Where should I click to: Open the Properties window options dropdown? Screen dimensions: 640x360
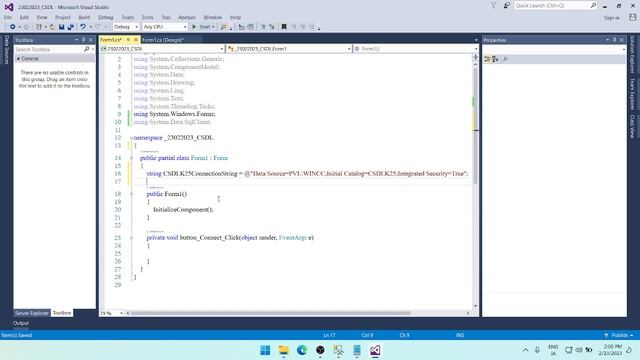607,40
